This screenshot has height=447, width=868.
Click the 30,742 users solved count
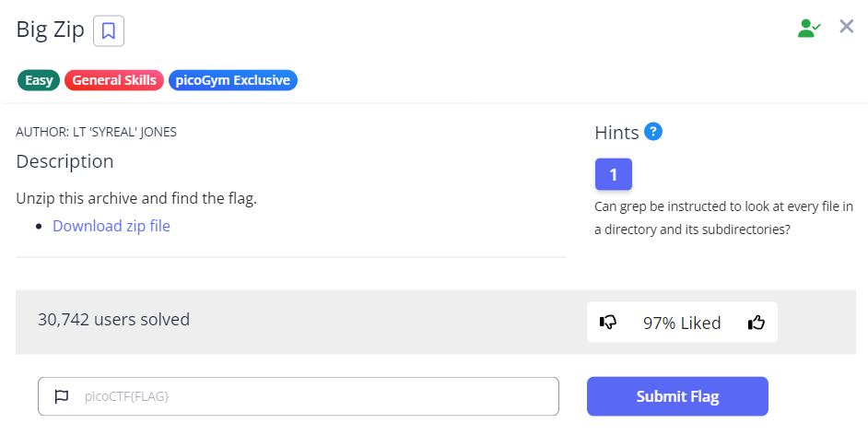click(x=113, y=320)
